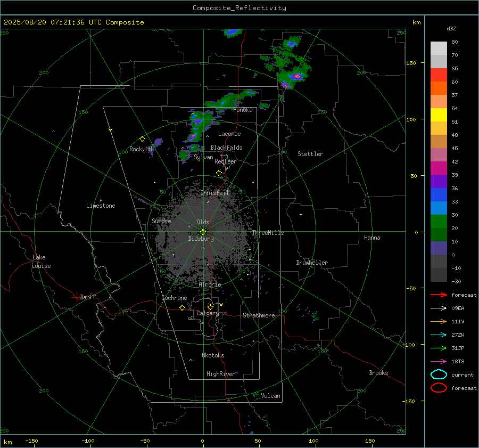Click the red forecast arrow in legend
Viewport: 479px width, 448px height.
(439, 295)
